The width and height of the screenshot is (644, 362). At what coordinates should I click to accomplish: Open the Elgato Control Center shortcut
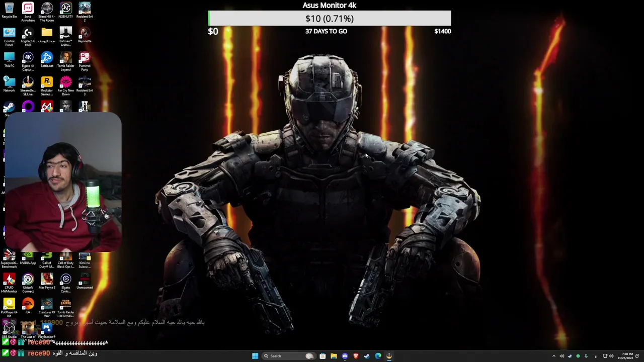click(65, 284)
